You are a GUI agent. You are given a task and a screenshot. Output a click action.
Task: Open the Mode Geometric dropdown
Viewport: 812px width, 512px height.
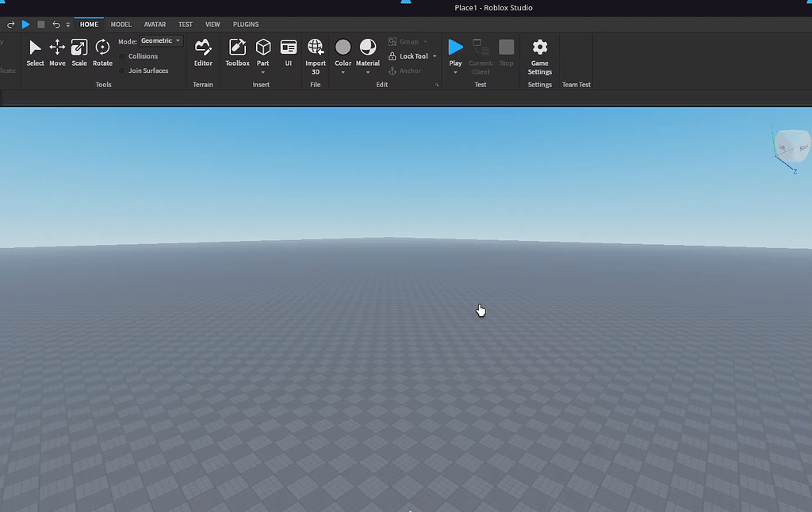pyautogui.click(x=160, y=40)
